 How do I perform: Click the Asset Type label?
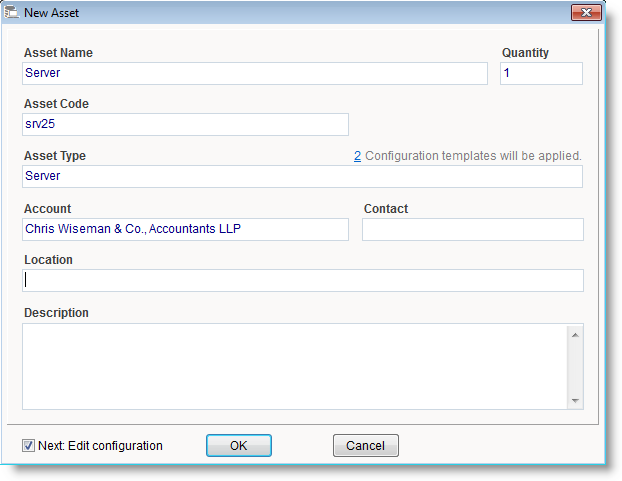click(x=55, y=156)
